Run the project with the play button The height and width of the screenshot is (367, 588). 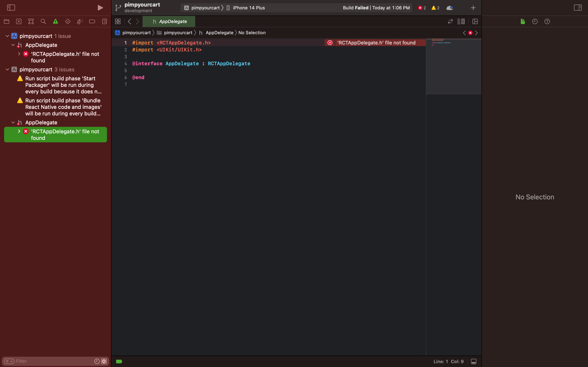point(100,8)
